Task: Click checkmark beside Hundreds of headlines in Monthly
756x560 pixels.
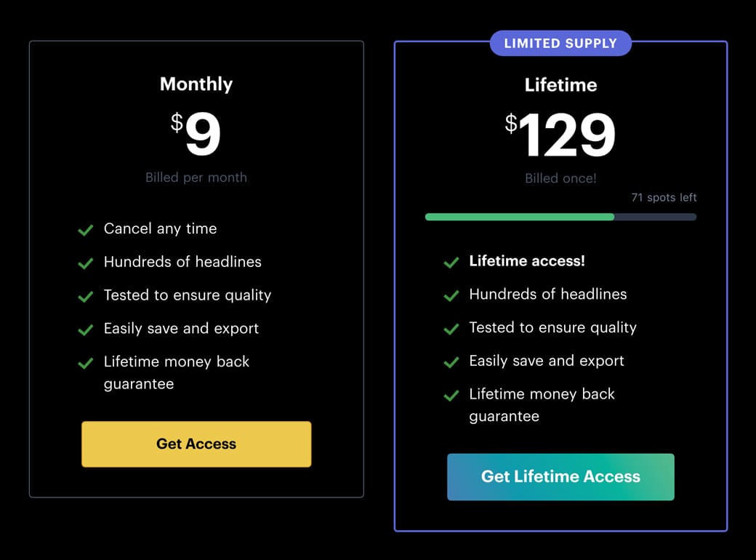Action: (86, 263)
